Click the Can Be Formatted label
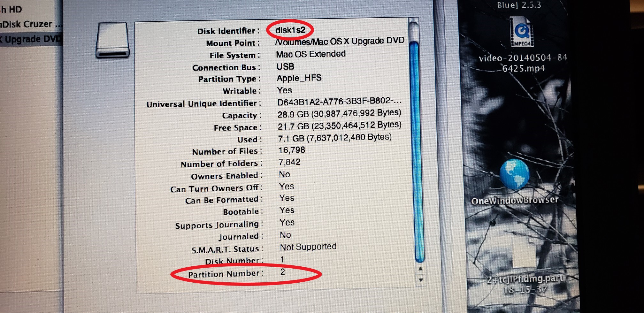644x313 pixels. pos(224,200)
